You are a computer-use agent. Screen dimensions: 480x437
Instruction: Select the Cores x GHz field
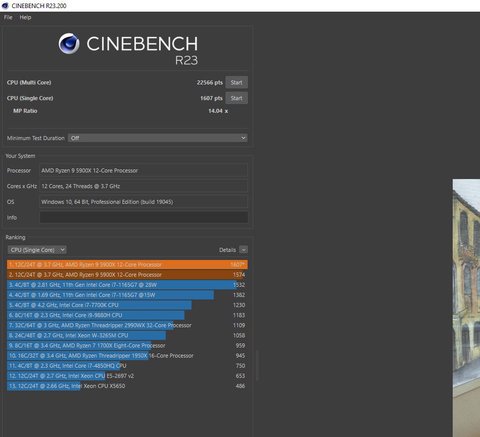[144, 186]
